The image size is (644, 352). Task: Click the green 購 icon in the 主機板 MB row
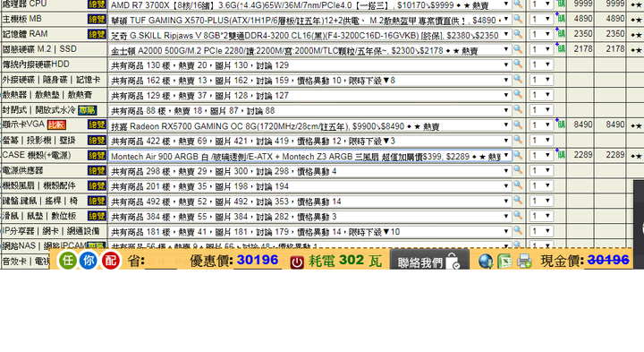click(x=561, y=19)
